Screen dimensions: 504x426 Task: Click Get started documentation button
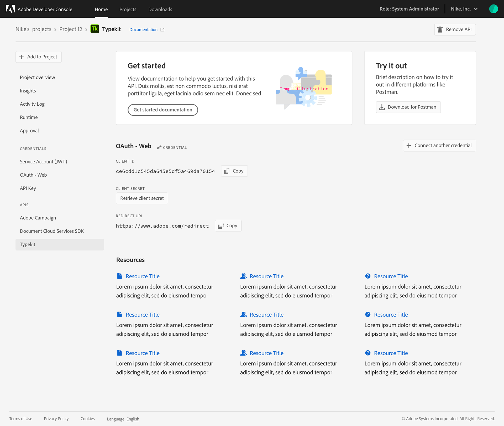tap(163, 110)
